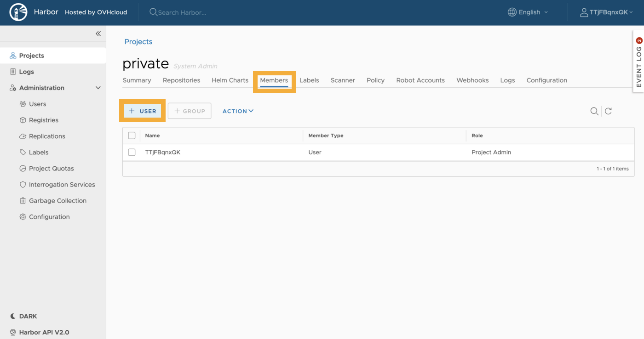Click the Configuration gear icon in sidebar

tap(23, 216)
